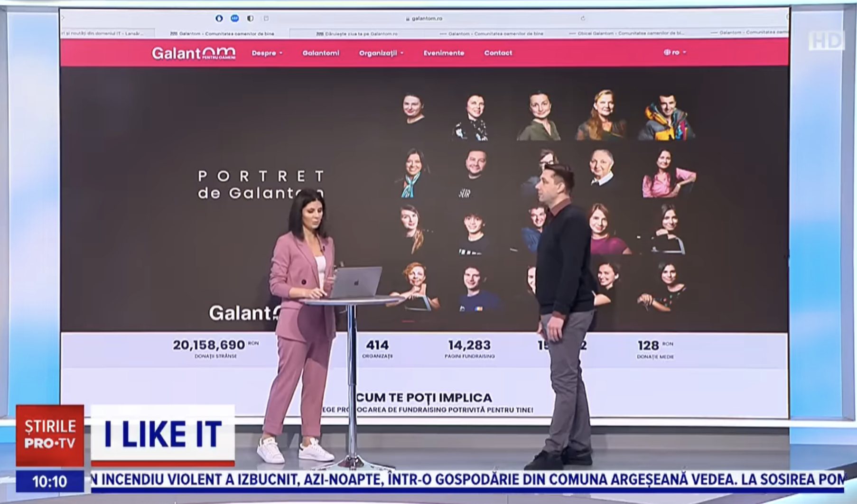Click the Știrile PRO TV logo box
Viewport: 857px width, 504px height.
coord(50,435)
